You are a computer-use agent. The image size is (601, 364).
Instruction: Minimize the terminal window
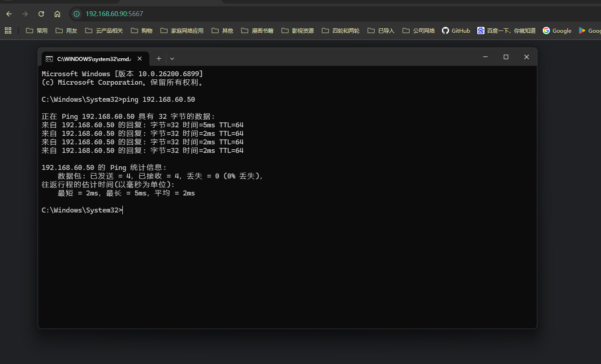(x=485, y=57)
